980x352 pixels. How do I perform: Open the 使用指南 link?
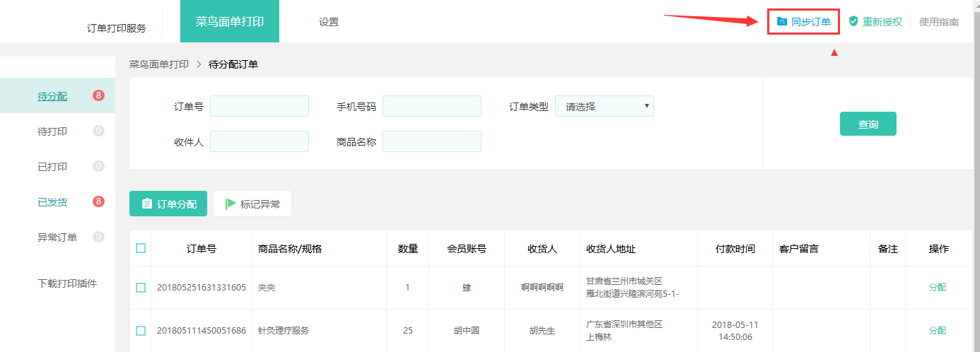938,22
